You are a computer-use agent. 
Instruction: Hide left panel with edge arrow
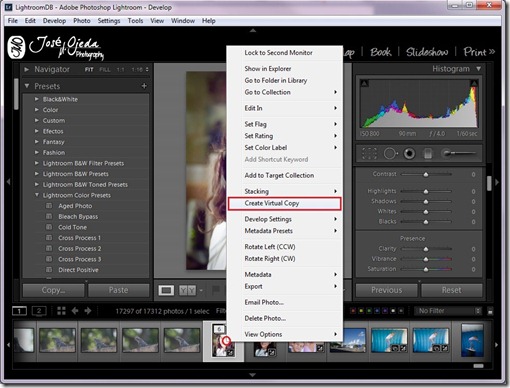8,182
